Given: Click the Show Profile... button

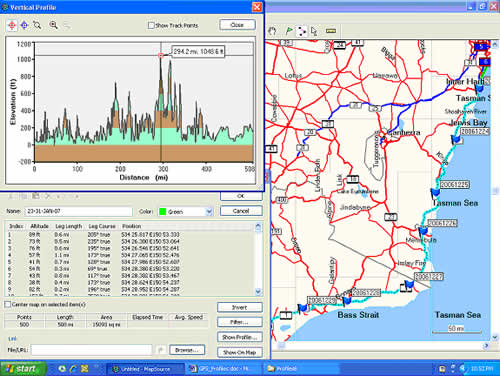Looking at the screenshot, I should click(240, 337).
